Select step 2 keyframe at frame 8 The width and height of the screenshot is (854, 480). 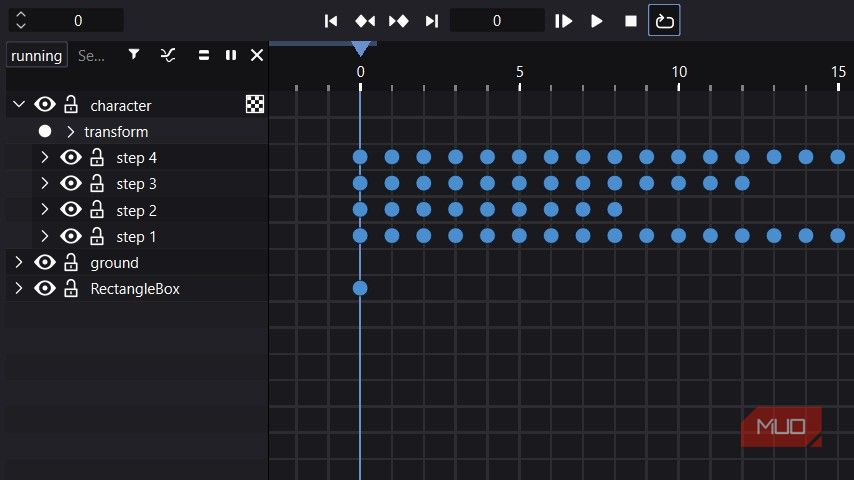pyautogui.click(x=615, y=209)
